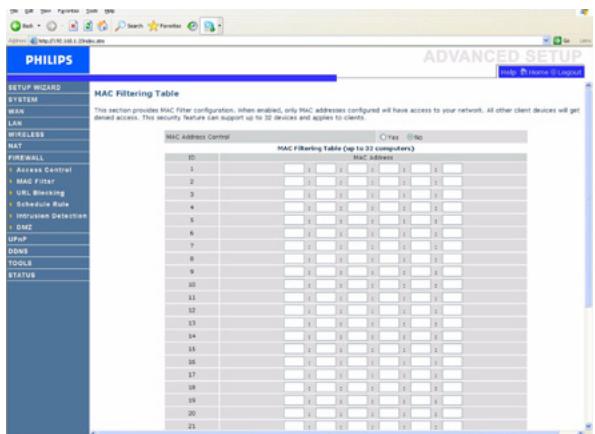Click the 'MAC Address Control' label
This screenshot has width=595, height=434.
198,137
